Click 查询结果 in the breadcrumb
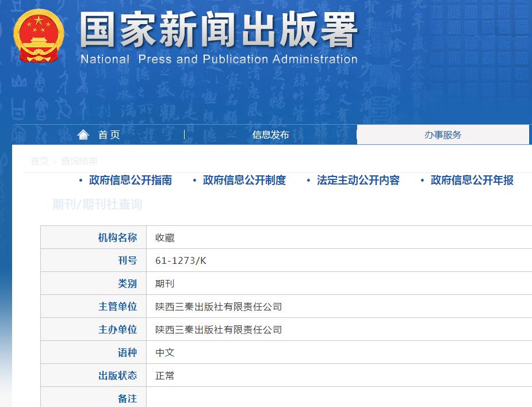This screenshot has height=407, width=532. 79,162
